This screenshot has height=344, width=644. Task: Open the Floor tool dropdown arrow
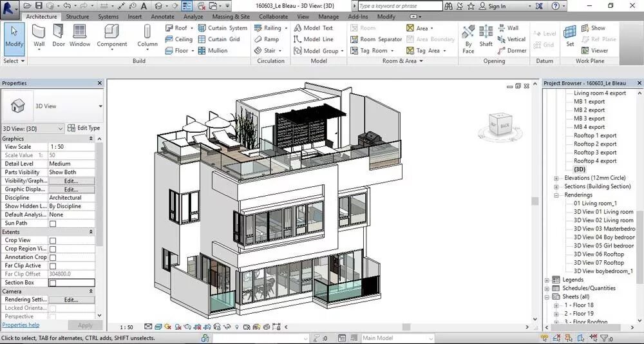(x=193, y=50)
